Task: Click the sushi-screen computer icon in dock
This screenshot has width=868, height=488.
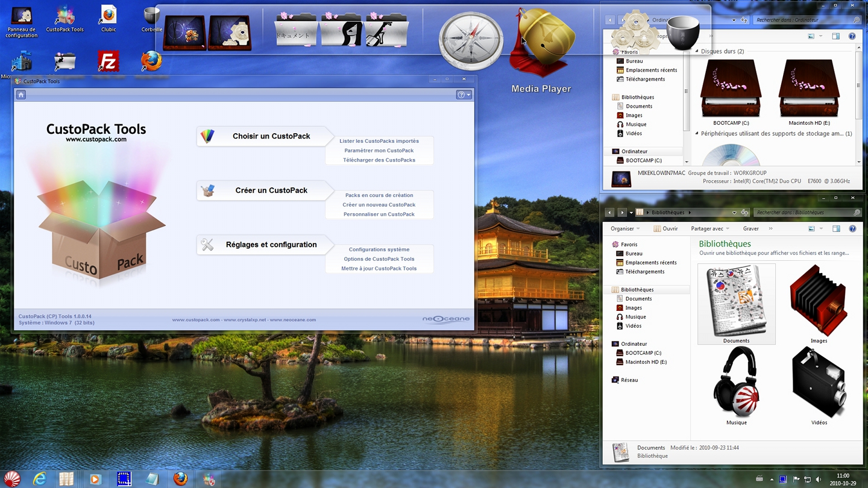Action: point(185,33)
